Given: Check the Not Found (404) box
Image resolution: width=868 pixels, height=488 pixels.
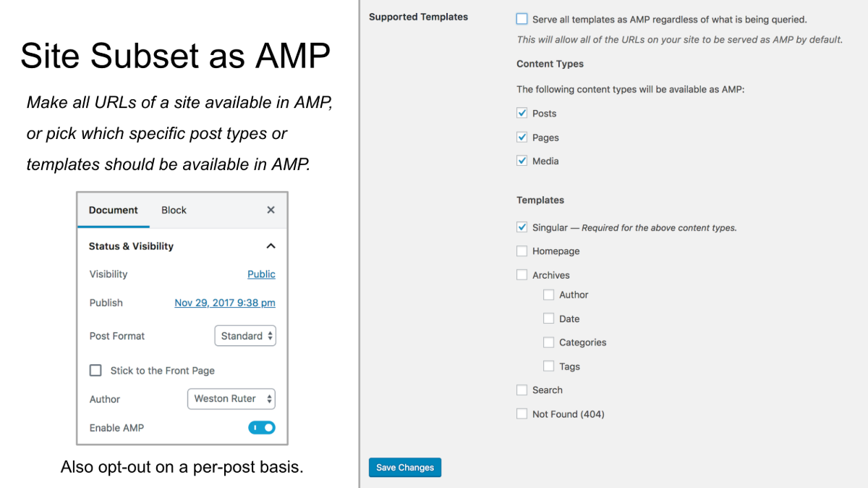Looking at the screenshot, I should (522, 413).
